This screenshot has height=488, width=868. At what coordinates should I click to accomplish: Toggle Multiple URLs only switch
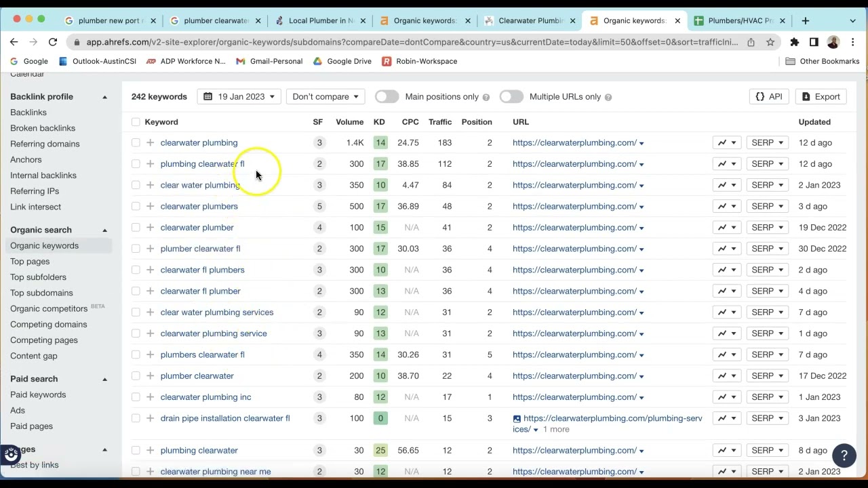511,97
